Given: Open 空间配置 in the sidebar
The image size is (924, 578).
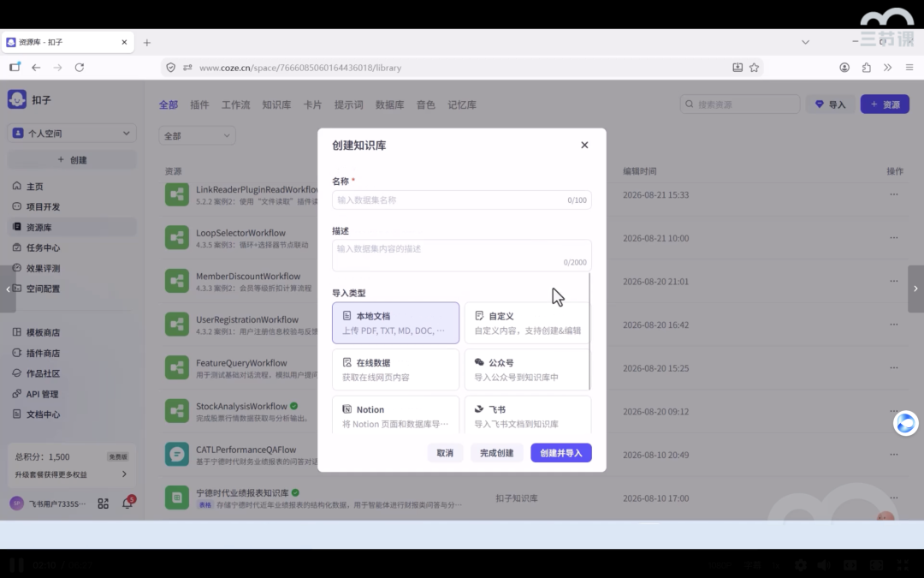Looking at the screenshot, I should pyautogui.click(x=71, y=289).
